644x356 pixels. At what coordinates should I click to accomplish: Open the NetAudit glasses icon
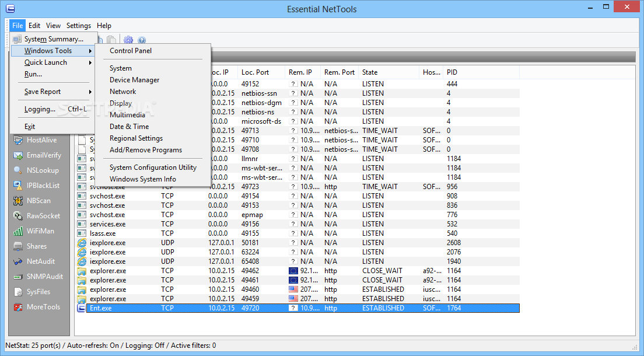click(x=18, y=262)
